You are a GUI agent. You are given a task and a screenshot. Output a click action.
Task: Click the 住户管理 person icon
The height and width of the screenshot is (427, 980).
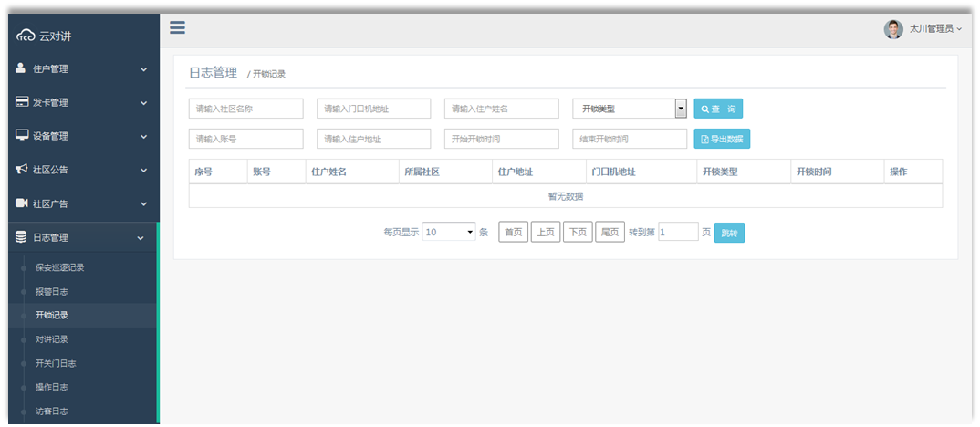[21, 68]
